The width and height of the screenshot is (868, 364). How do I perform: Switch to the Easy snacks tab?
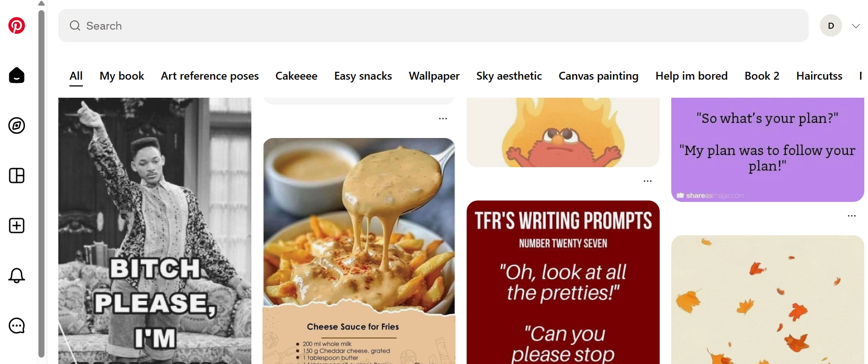[363, 76]
